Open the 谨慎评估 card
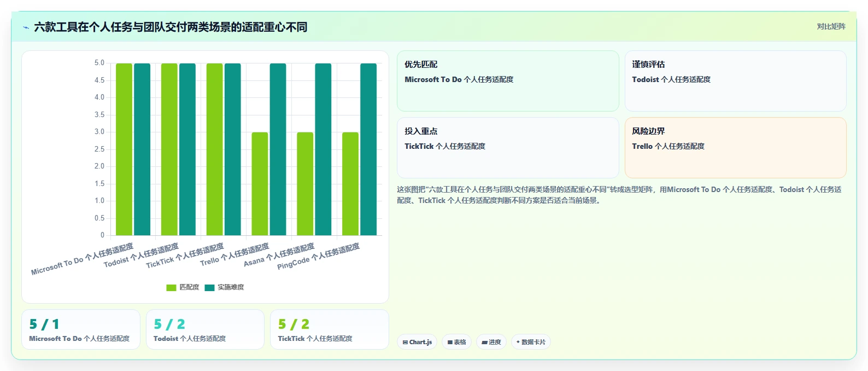The width and height of the screenshot is (868, 371). [x=736, y=81]
